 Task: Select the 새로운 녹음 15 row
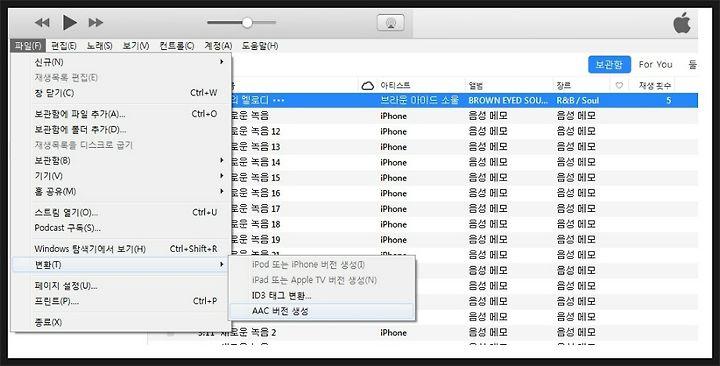(x=464, y=178)
